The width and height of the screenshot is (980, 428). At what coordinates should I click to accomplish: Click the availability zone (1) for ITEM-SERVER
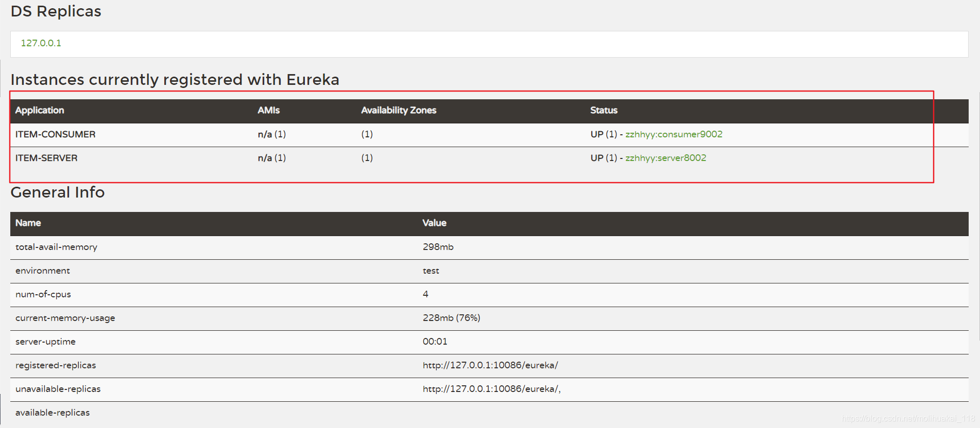[367, 158]
